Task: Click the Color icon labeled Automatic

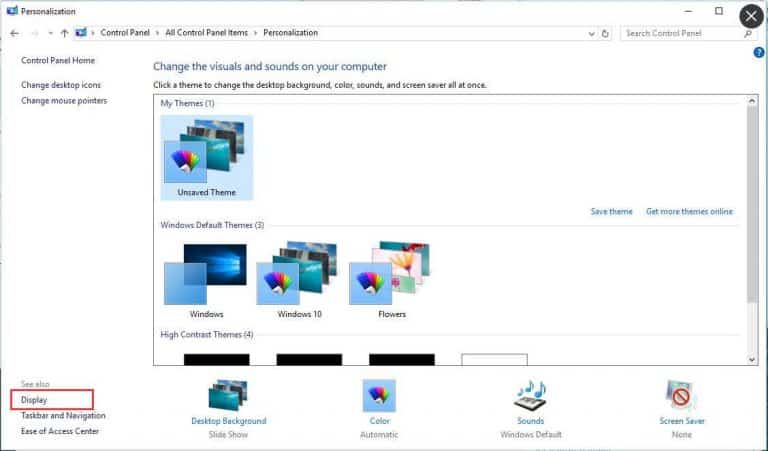Action: (379, 397)
